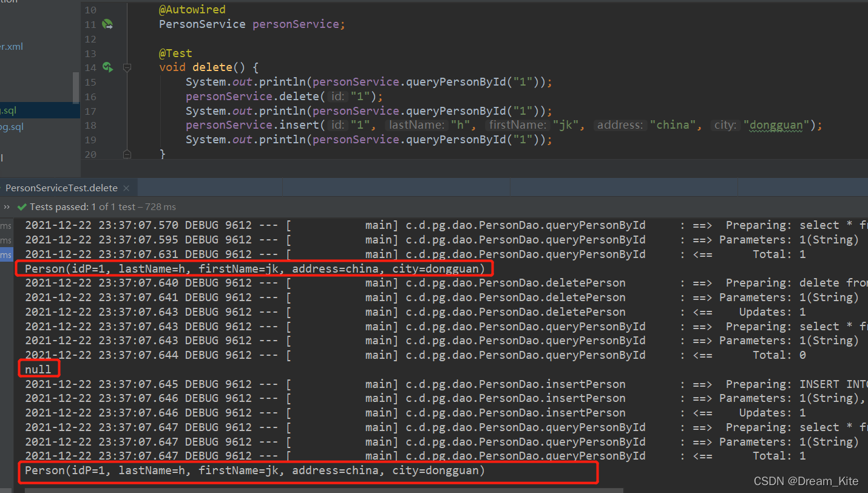Viewport: 868px width, 493px height.
Task: Click the "china" string literal on line 18
Action: (x=673, y=125)
